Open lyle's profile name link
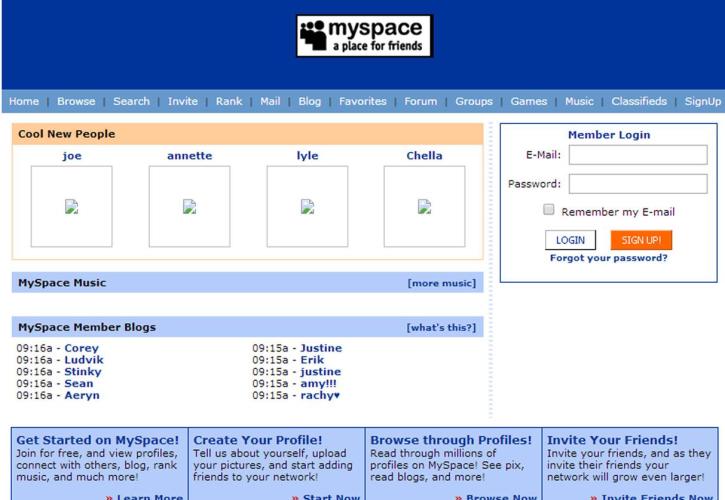The height and width of the screenshot is (500, 725). point(307,156)
